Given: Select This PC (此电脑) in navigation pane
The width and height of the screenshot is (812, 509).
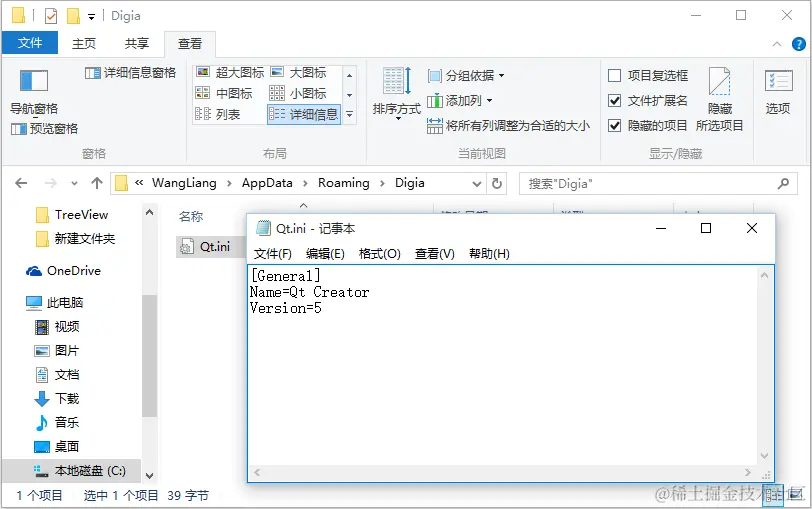Looking at the screenshot, I should coord(55,302).
